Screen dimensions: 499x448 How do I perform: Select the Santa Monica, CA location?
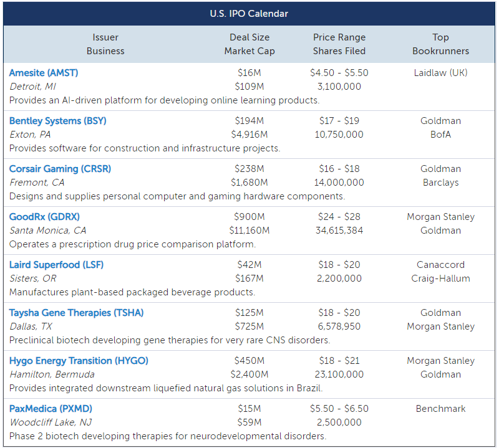[x=48, y=231]
